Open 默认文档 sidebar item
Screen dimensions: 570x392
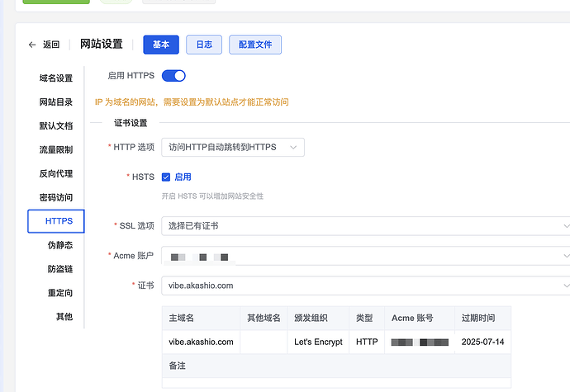[x=56, y=126]
